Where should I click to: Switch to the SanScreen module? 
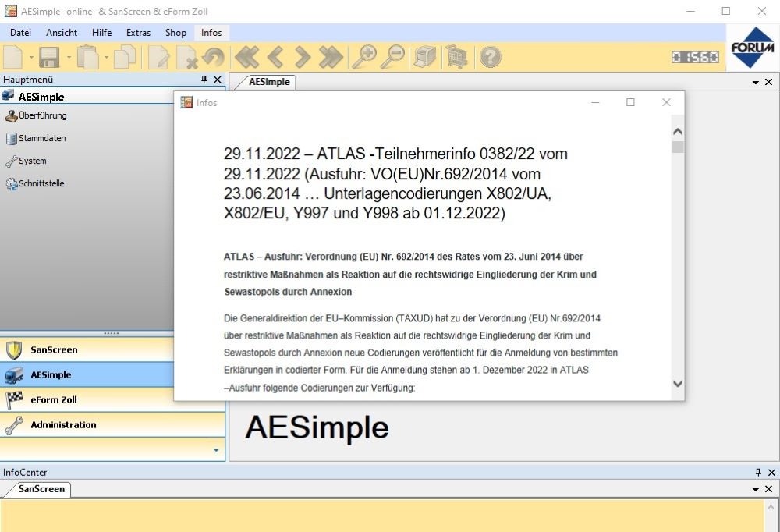pyautogui.click(x=87, y=349)
